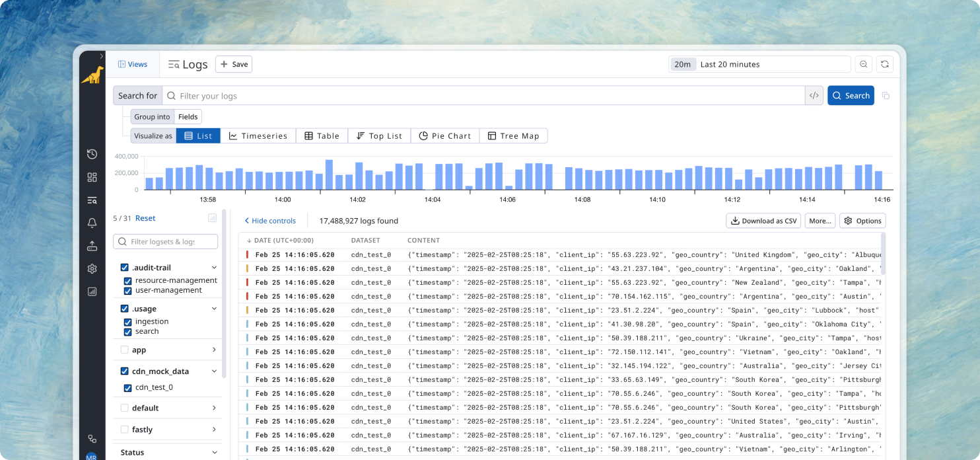Click the recent history clock icon
This screenshot has height=460, width=980.
click(x=92, y=154)
